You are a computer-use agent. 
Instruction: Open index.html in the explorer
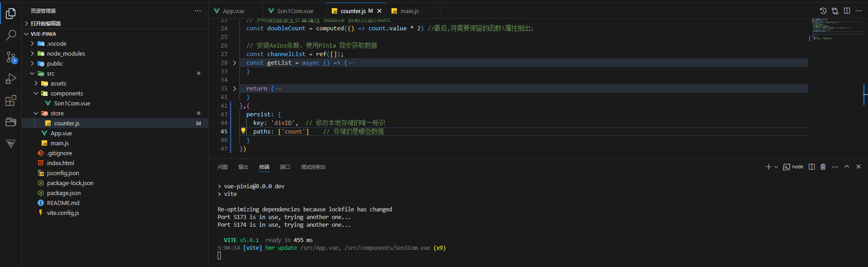pyautogui.click(x=115, y=163)
